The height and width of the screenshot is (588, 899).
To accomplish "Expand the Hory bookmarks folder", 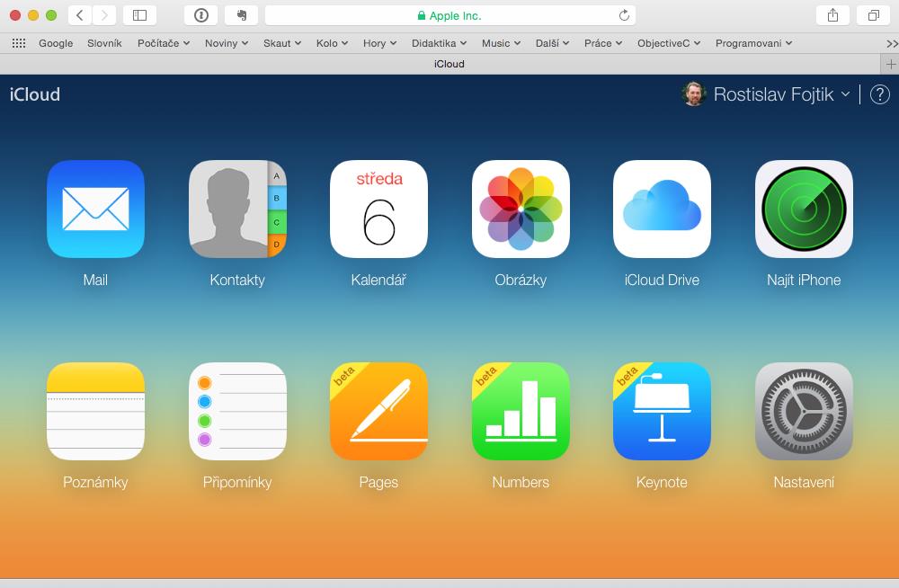I will pos(379,43).
